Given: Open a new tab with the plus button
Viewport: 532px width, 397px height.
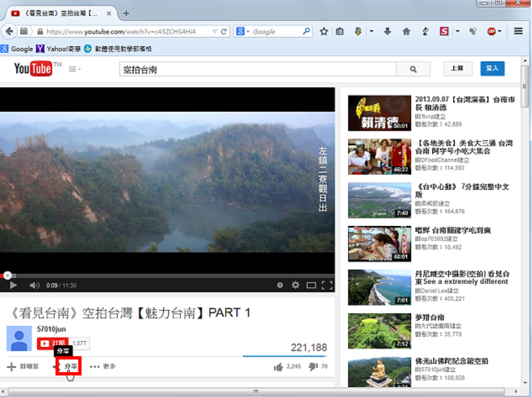Looking at the screenshot, I should tap(126, 13).
